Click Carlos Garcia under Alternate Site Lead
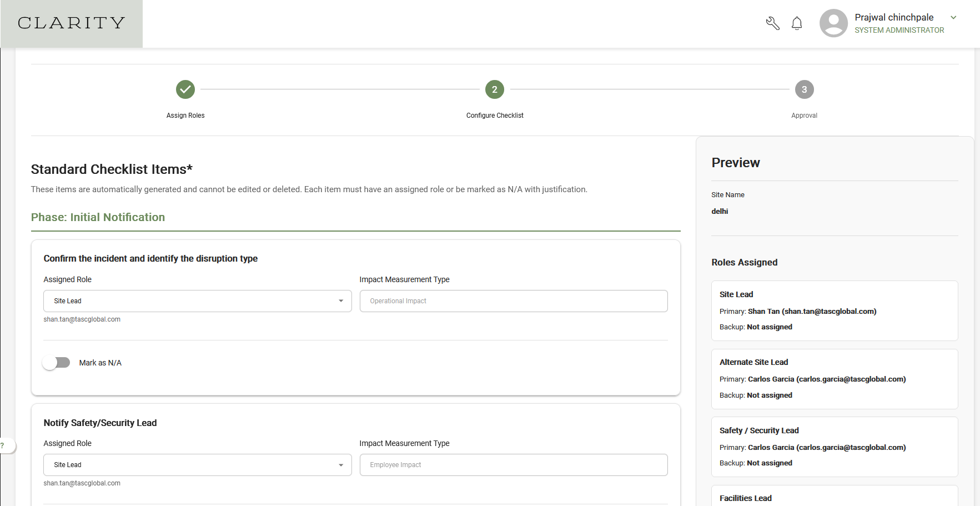The image size is (980, 506). pos(827,379)
